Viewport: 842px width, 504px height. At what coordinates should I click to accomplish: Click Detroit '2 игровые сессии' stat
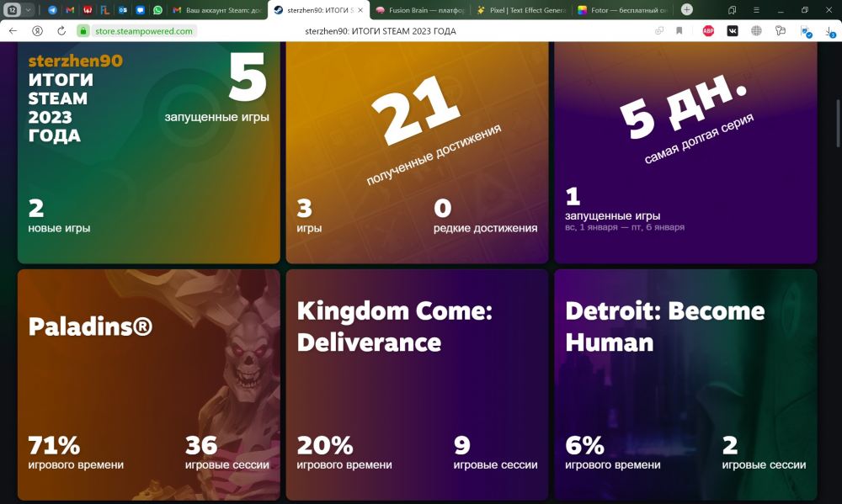[764, 452]
